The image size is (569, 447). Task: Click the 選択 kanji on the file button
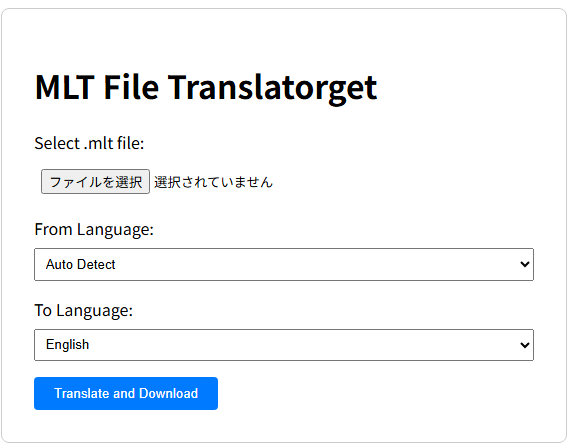click(x=129, y=182)
